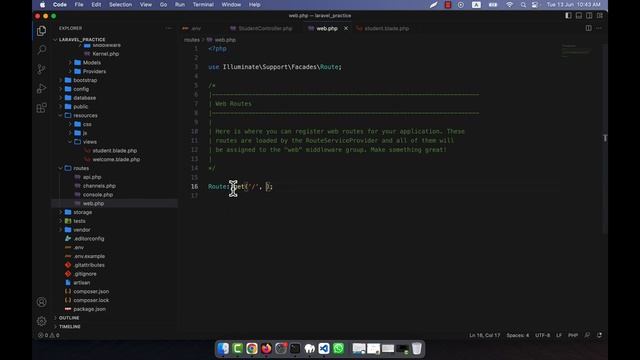The height and width of the screenshot is (360, 640).
Task: Open the File menu
Action: [x=79, y=5]
